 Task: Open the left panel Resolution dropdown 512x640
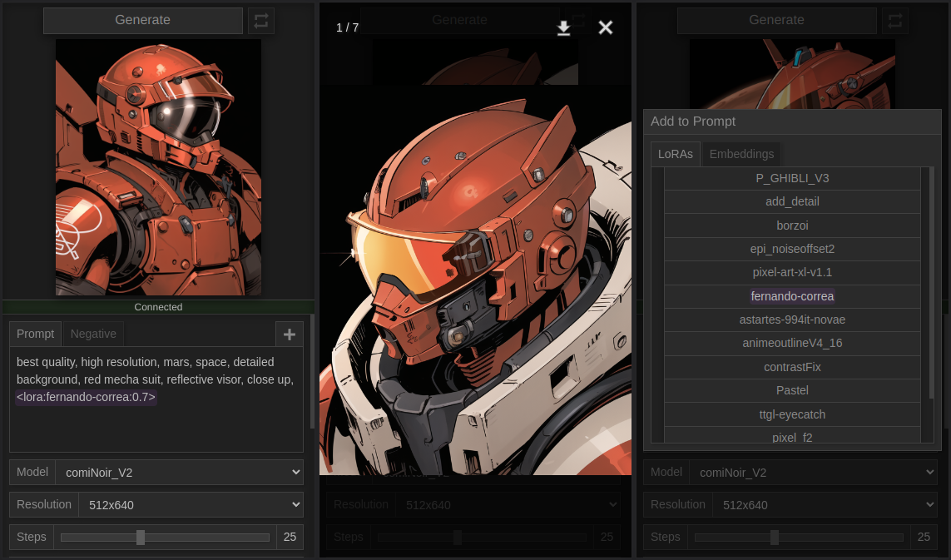tap(191, 505)
